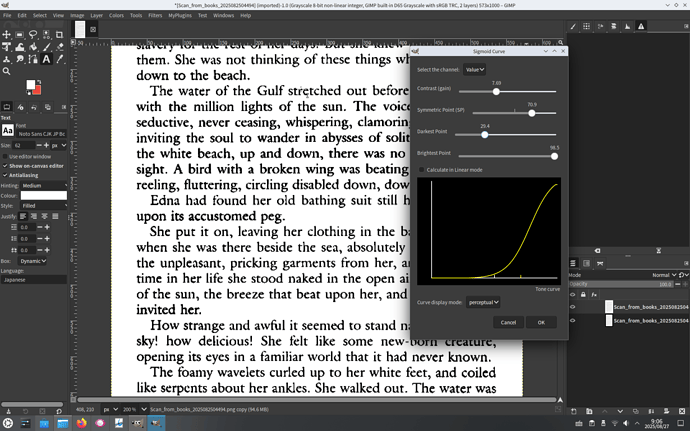Viewport: 690px width, 431px height.
Task: Open the File menu
Action: [7, 15]
